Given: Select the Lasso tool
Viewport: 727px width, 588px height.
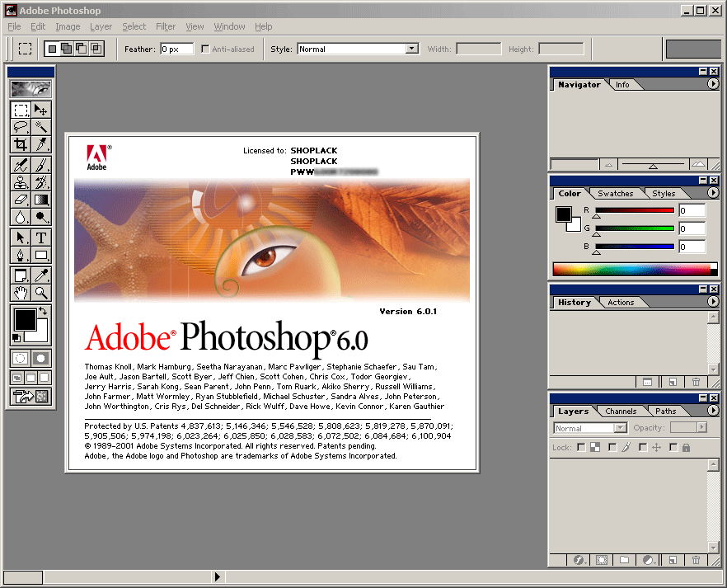Looking at the screenshot, I should (21, 127).
